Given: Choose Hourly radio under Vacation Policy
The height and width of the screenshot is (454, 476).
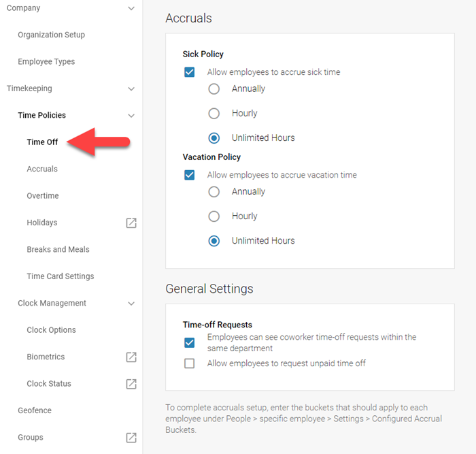Looking at the screenshot, I should tap(214, 216).
